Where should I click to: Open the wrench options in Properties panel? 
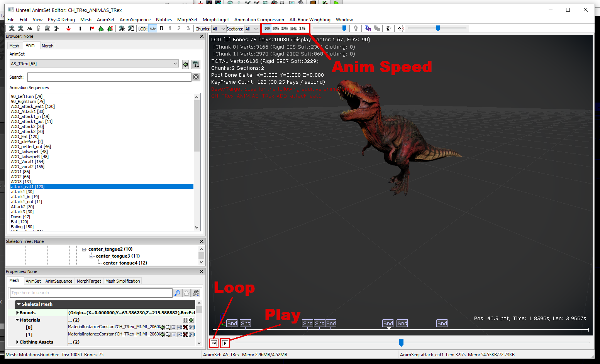tap(196, 293)
